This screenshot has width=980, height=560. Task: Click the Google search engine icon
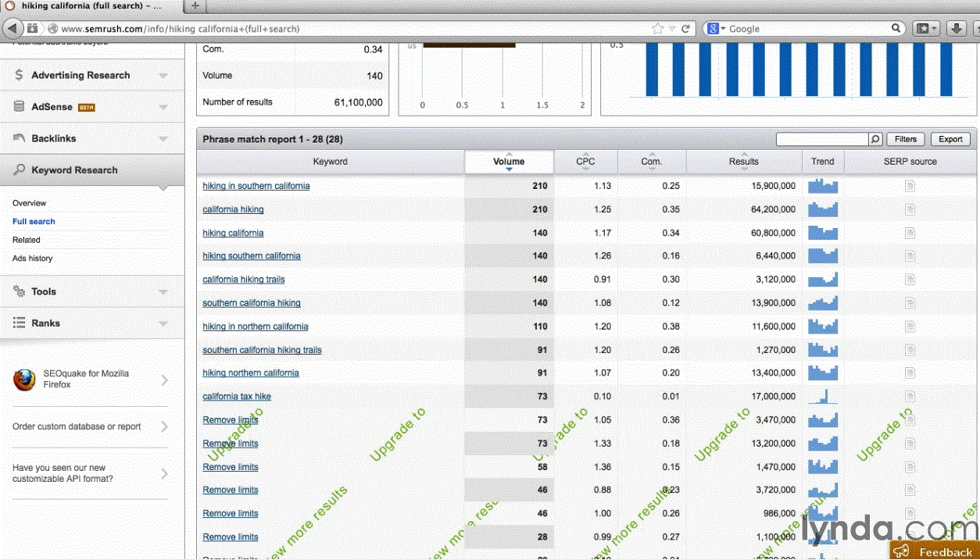(713, 28)
